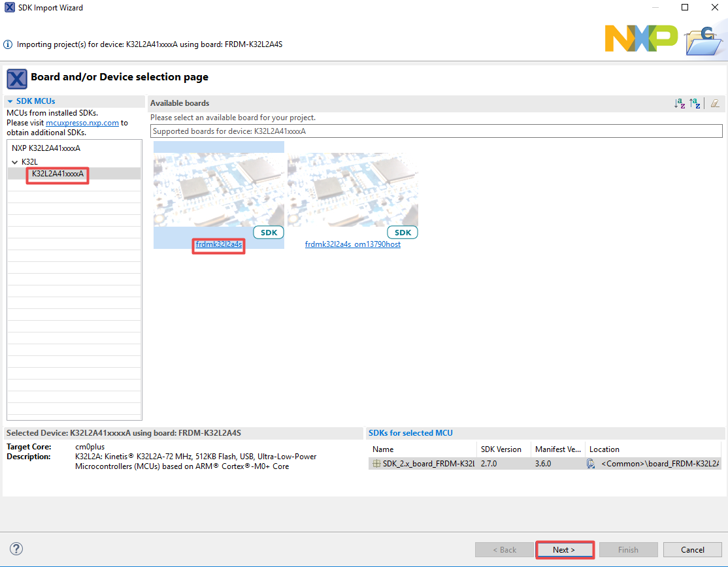
Task: Click the location icon beside <Common> path
Action: click(x=591, y=464)
